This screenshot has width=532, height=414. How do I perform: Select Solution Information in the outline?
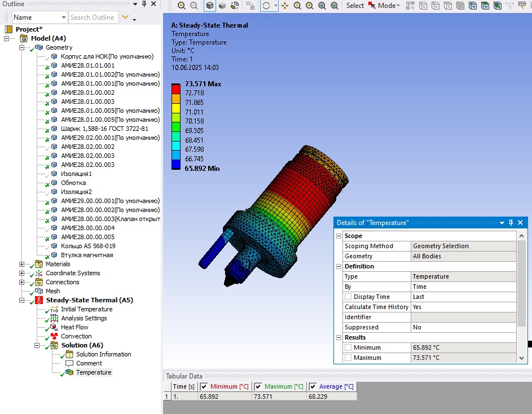(103, 354)
